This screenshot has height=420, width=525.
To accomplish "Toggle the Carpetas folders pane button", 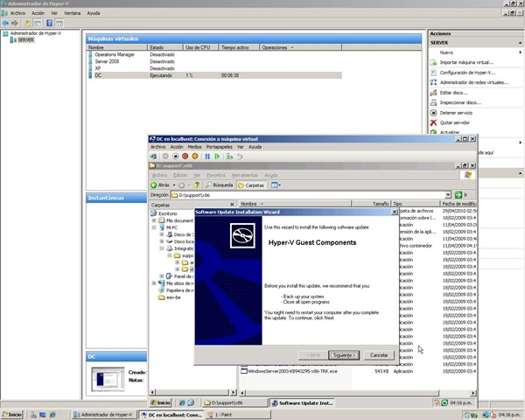I will tap(251, 185).
